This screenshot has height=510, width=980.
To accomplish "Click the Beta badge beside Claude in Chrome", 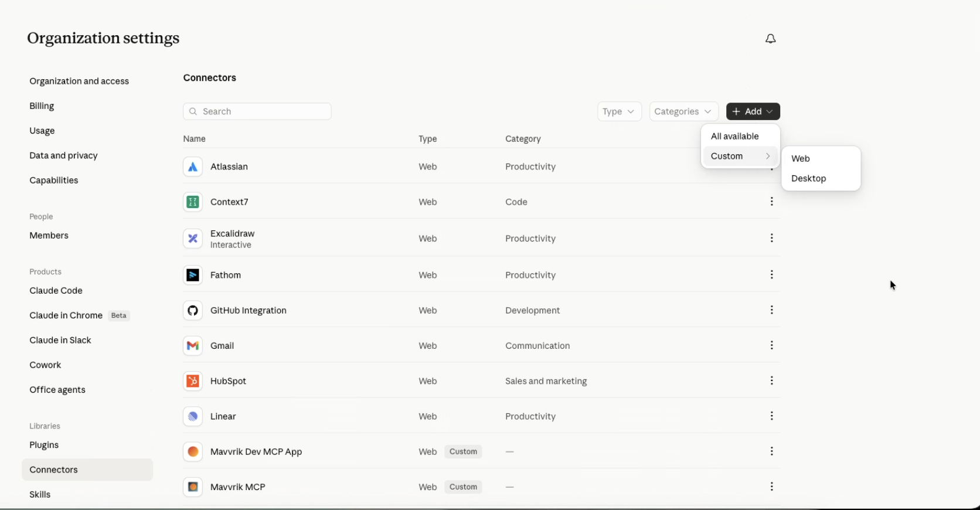I will click(119, 315).
